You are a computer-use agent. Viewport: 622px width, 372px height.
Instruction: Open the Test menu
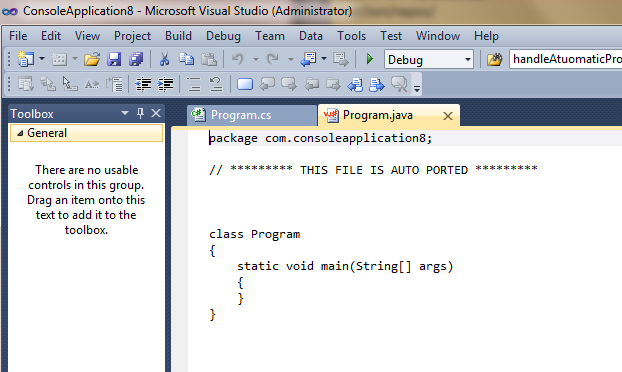tap(391, 36)
